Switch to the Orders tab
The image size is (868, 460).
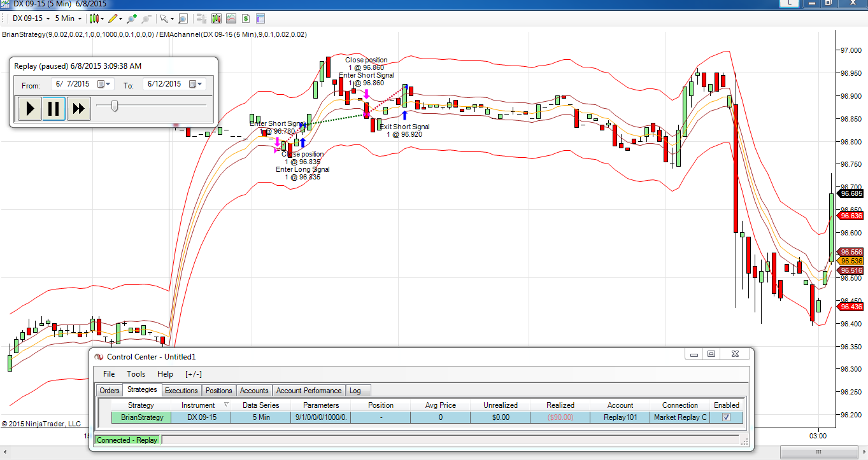(110, 391)
